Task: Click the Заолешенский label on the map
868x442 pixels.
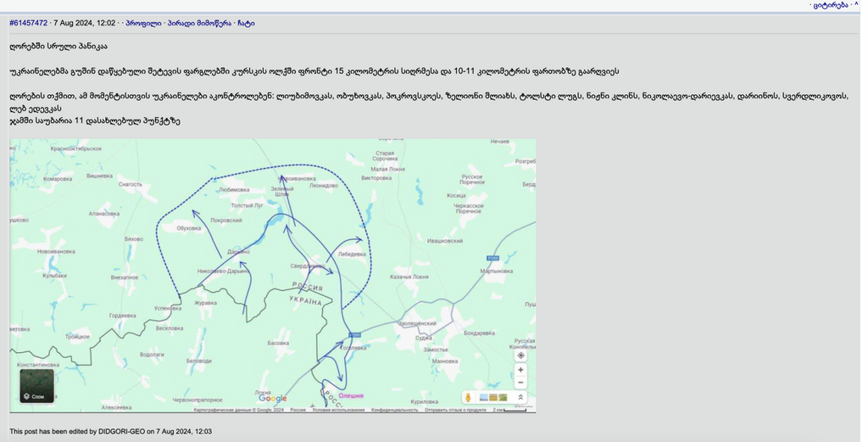Action: pyautogui.click(x=417, y=323)
